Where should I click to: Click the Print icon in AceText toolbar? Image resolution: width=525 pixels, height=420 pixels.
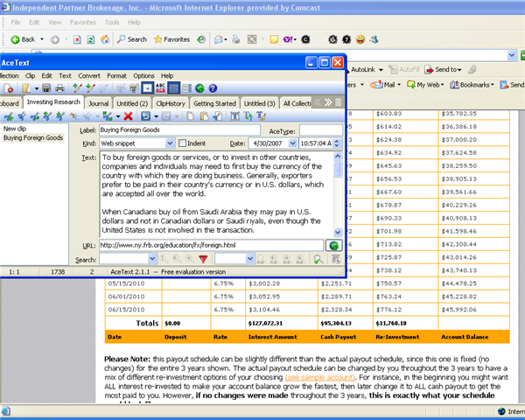[59, 88]
